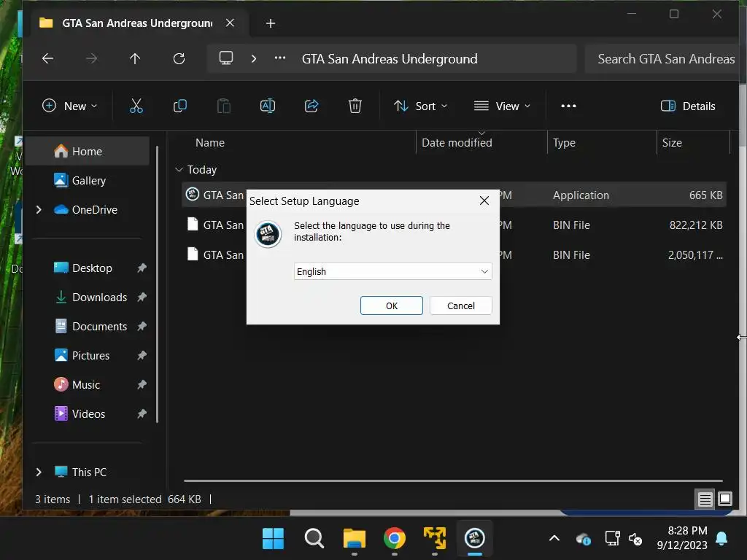Open File Explorer from taskbar

(355, 539)
